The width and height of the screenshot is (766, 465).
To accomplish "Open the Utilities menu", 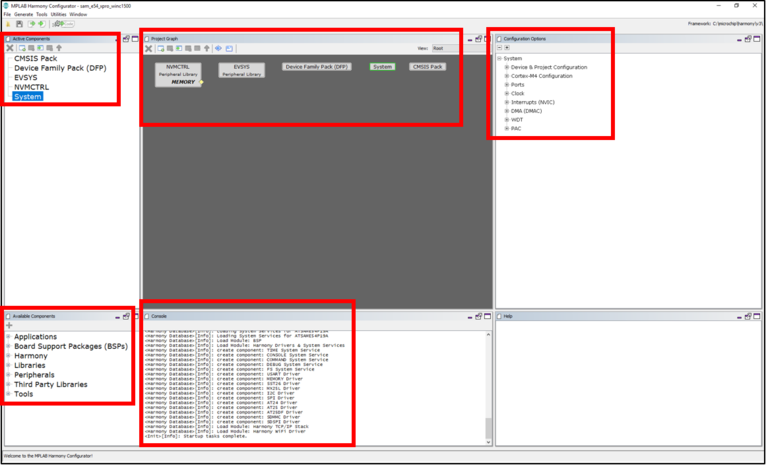I will point(58,14).
